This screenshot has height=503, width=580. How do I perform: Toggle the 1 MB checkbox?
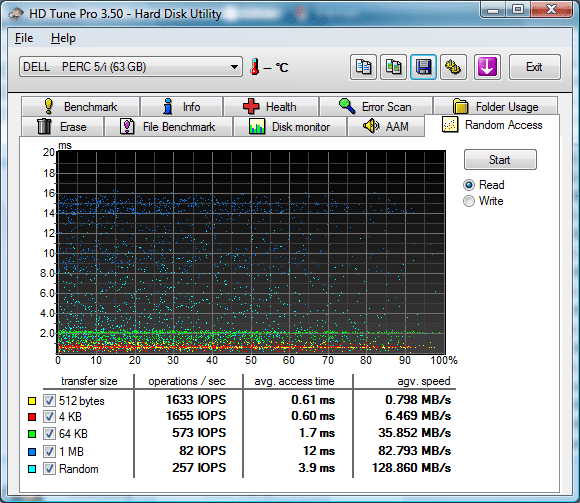pos(49,451)
